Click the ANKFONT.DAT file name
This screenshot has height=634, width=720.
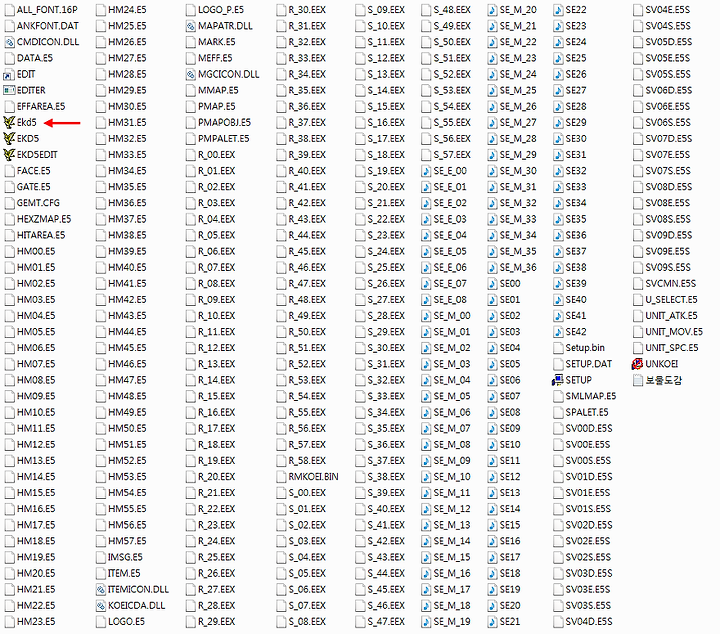[48, 26]
